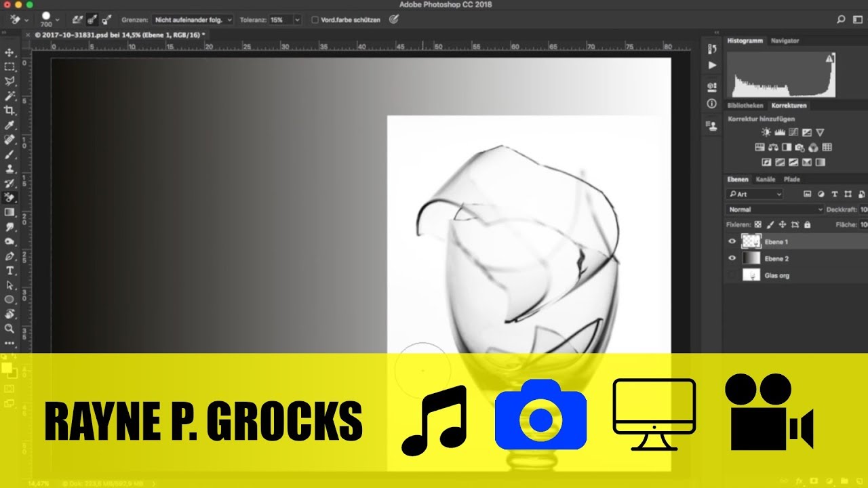Select the Polygonal Lasso tool
This screenshot has height=488, width=868.
[9, 81]
